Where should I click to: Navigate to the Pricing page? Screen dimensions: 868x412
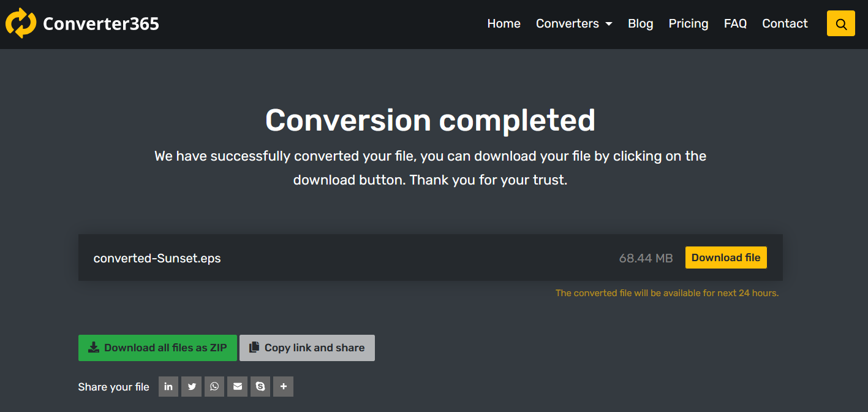click(688, 24)
